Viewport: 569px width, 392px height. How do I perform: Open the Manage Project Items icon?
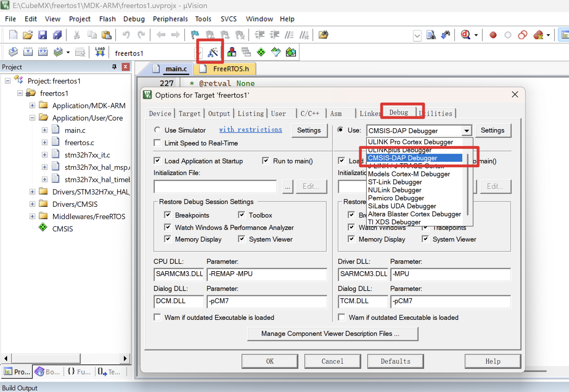point(232,52)
